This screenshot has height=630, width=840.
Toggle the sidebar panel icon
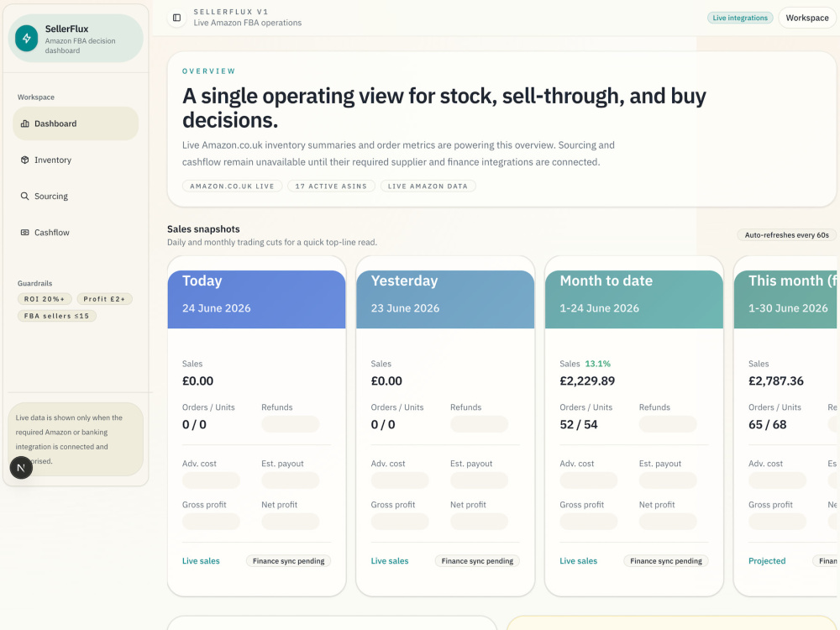176,18
